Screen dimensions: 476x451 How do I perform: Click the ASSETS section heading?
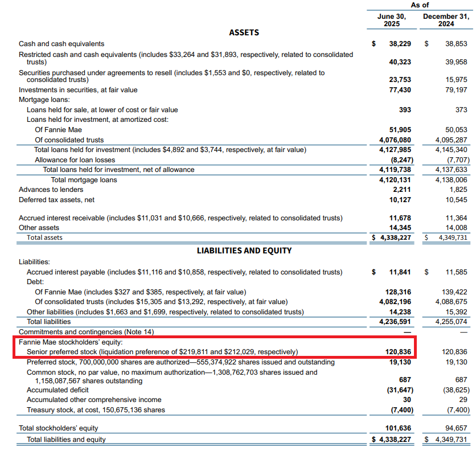click(244, 32)
